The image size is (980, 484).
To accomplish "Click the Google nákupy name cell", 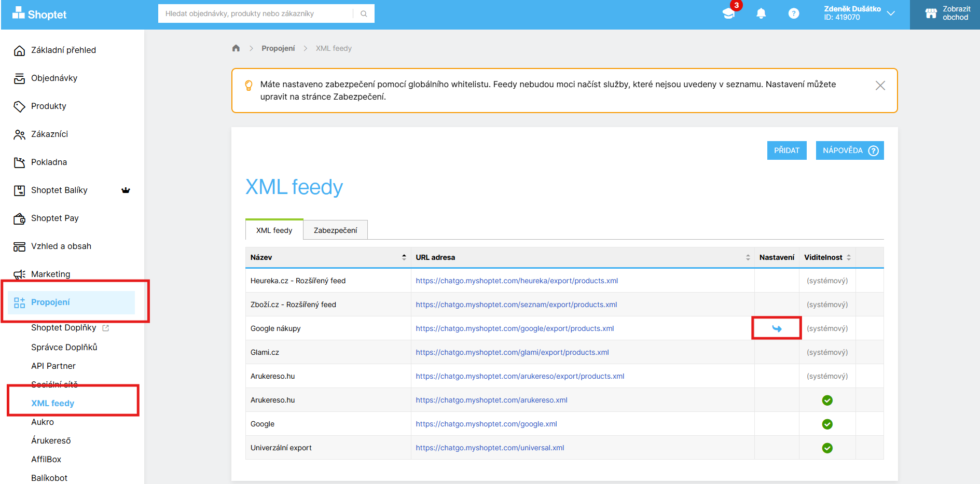I will 328,328.
